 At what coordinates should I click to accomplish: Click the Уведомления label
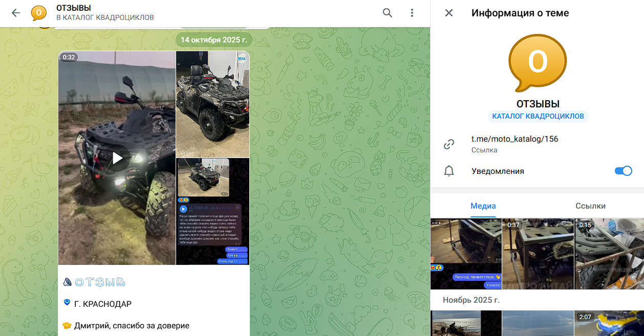pyautogui.click(x=498, y=171)
